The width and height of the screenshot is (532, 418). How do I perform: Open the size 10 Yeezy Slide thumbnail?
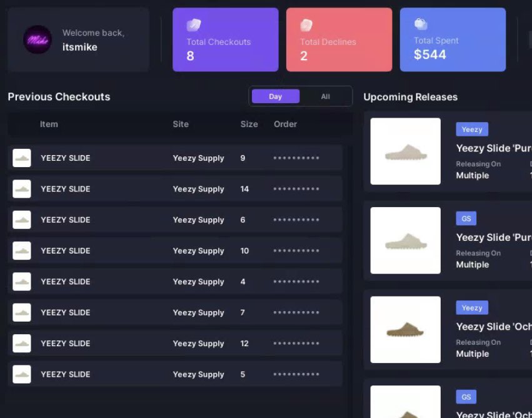coord(22,250)
